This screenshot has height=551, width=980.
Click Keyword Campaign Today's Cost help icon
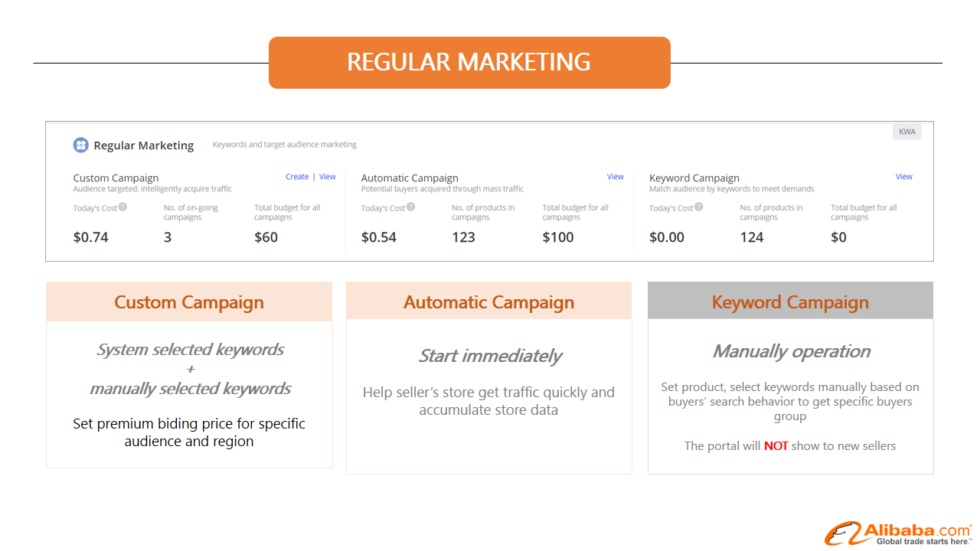(x=698, y=207)
